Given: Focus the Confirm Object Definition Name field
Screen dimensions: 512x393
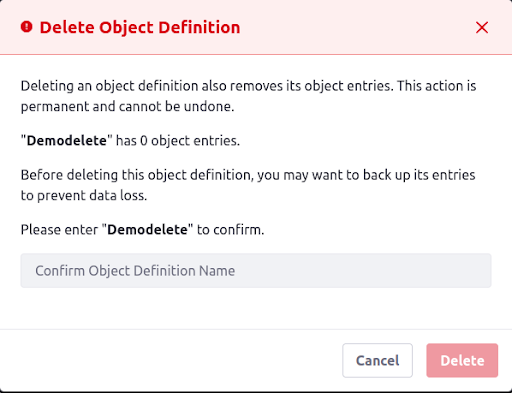Looking at the screenshot, I should coord(256,270).
